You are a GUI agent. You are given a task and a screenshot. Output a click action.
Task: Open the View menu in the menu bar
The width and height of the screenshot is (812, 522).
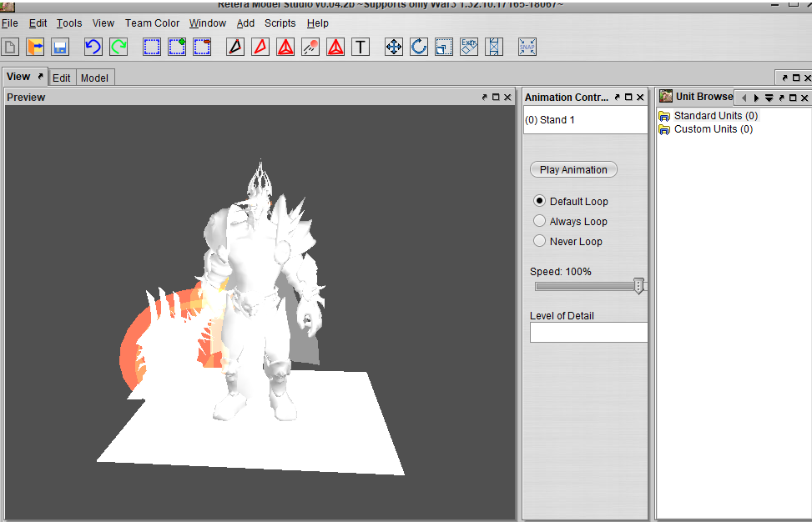[x=103, y=23]
